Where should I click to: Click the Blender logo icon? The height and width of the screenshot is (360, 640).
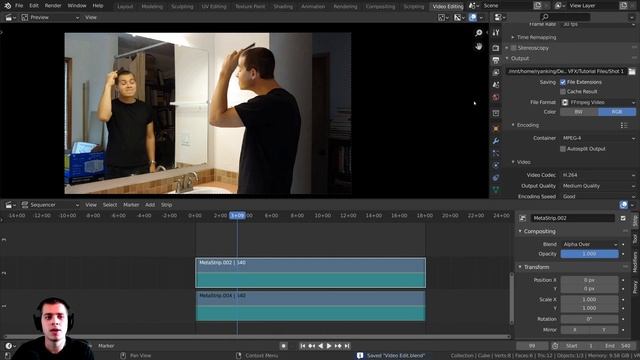click(x=7, y=6)
